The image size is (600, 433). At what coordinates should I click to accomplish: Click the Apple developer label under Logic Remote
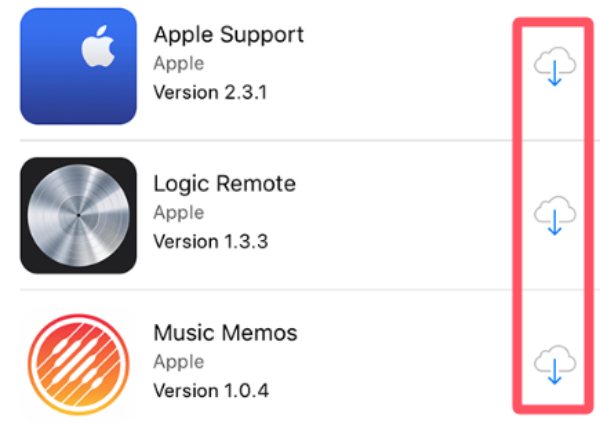(x=179, y=213)
